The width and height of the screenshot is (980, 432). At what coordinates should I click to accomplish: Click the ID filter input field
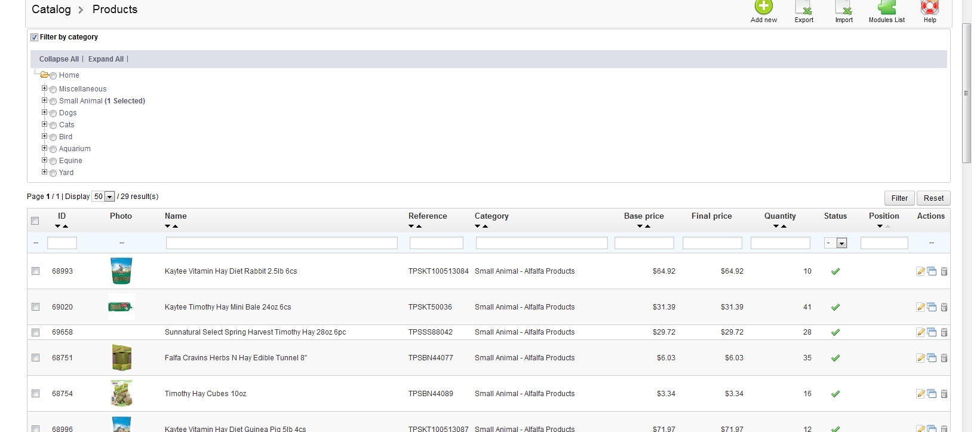[x=62, y=243]
